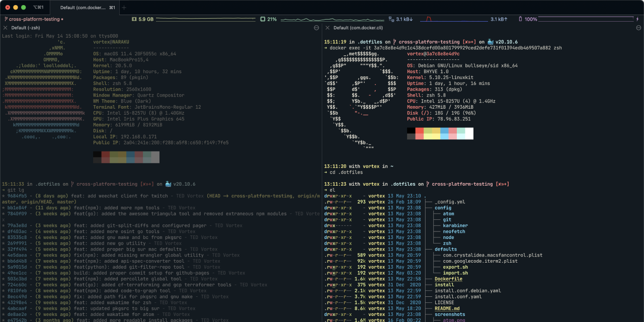Click commit hash 269f991 in git log
Screen dimensions: 644x322
(x=18, y=244)
